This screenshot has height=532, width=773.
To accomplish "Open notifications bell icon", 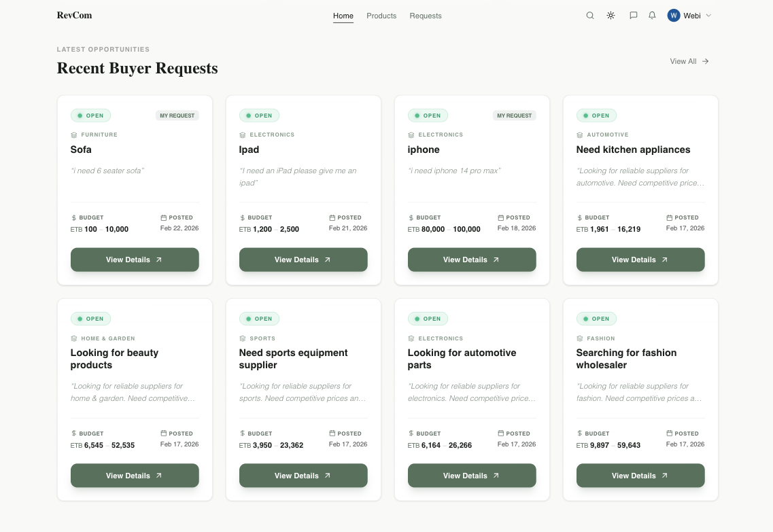I will click(x=652, y=16).
